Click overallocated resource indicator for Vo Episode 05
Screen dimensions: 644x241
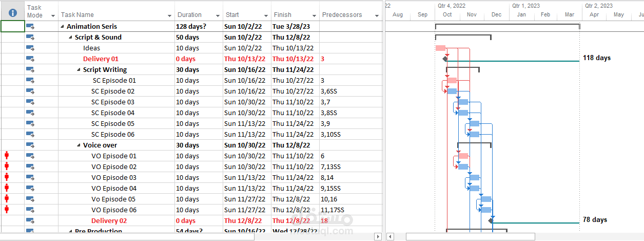[x=7, y=198]
